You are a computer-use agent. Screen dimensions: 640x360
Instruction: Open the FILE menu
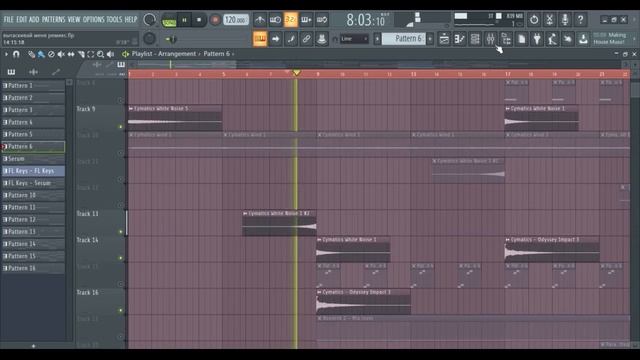pyautogui.click(x=8, y=20)
